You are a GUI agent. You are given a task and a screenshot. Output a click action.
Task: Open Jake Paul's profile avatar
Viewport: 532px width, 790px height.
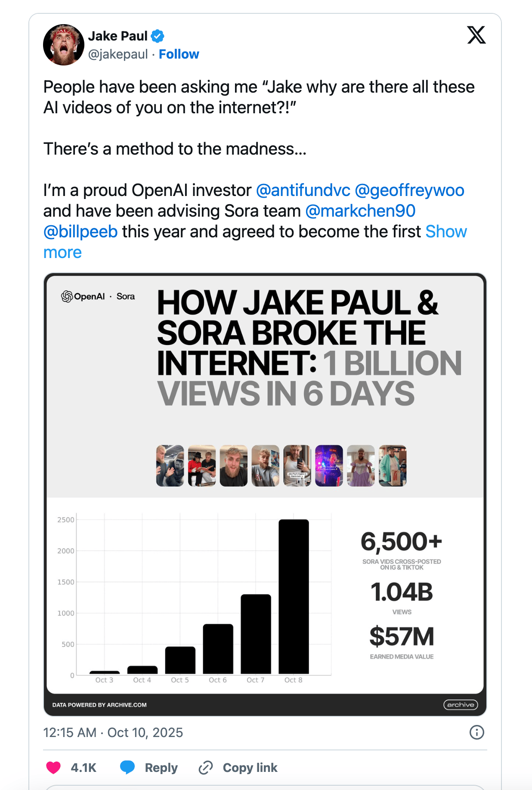click(64, 45)
